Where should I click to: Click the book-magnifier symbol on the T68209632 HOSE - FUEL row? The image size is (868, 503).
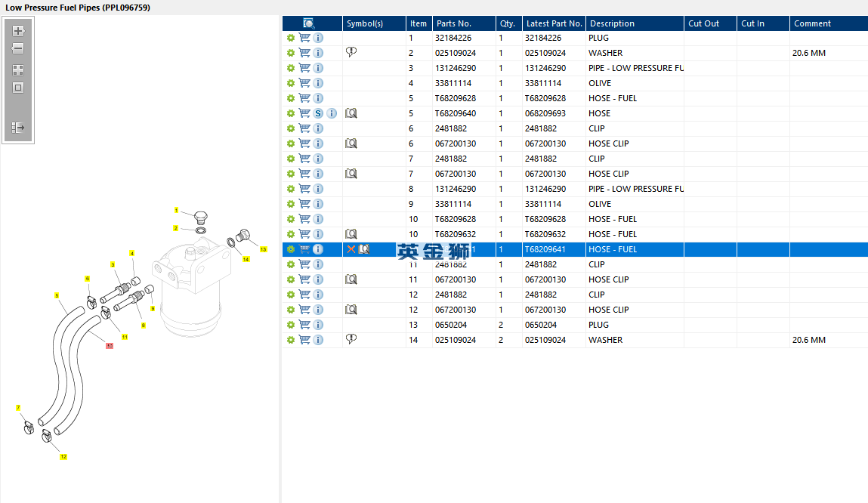tap(351, 234)
